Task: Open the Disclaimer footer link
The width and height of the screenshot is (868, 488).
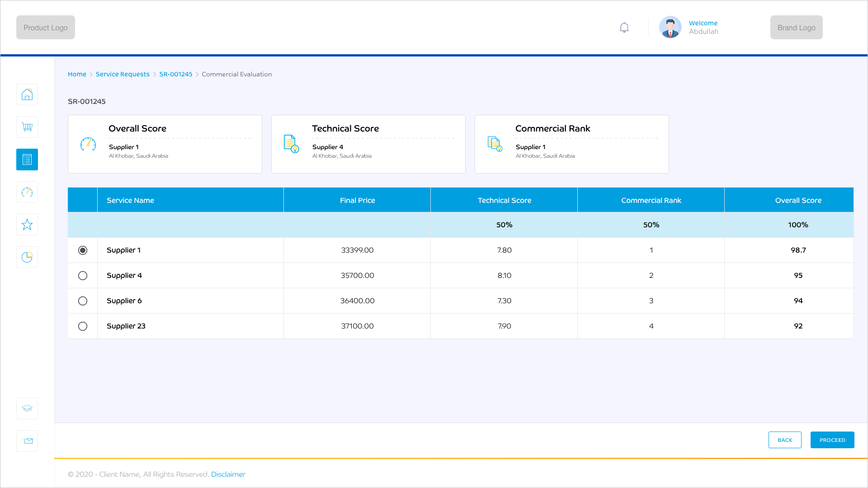Action: [x=228, y=474]
